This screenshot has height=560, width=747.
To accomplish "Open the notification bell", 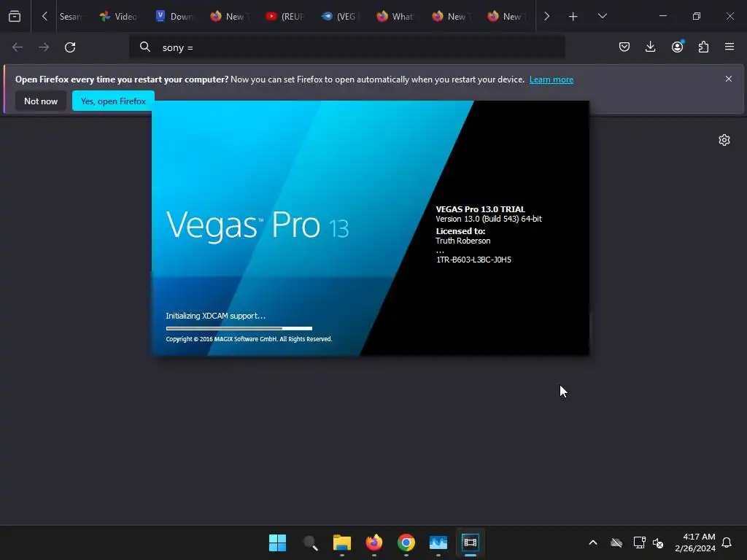I will tap(727, 542).
